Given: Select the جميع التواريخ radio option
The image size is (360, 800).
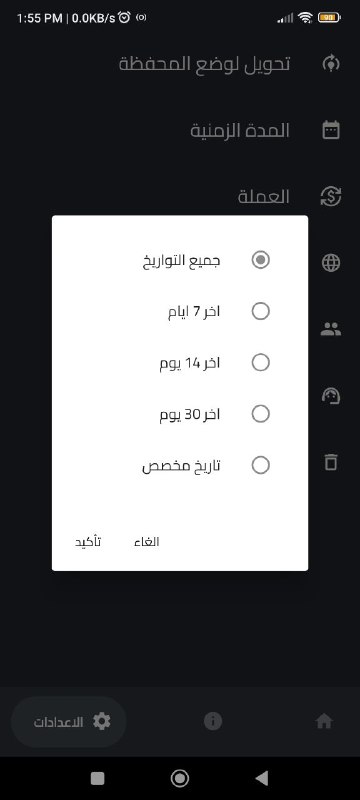Looking at the screenshot, I should [x=261, y=260].
